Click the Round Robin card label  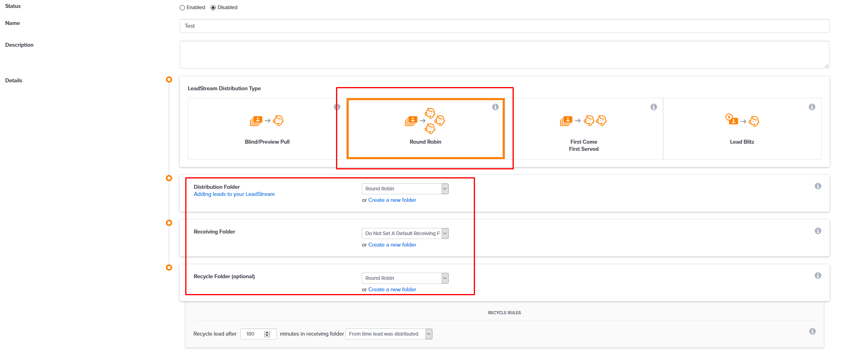(425, 142)
